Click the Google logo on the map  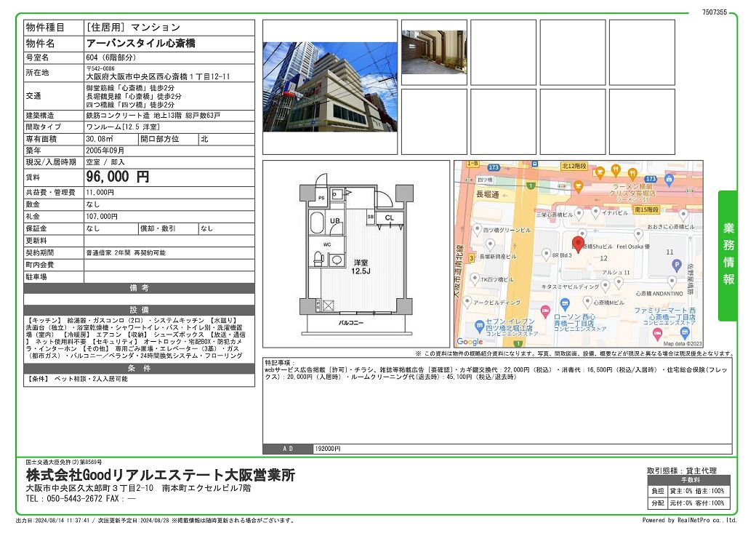coord(469,342)
